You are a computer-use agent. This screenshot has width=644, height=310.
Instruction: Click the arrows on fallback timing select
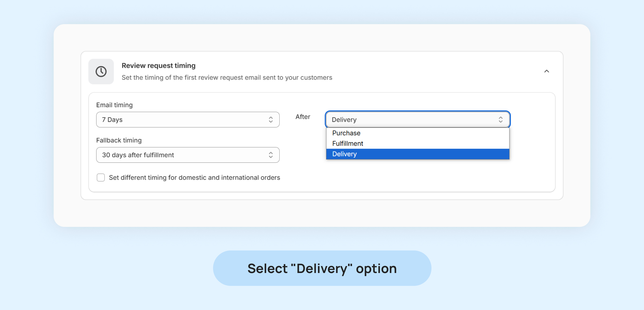pos(271,155)
